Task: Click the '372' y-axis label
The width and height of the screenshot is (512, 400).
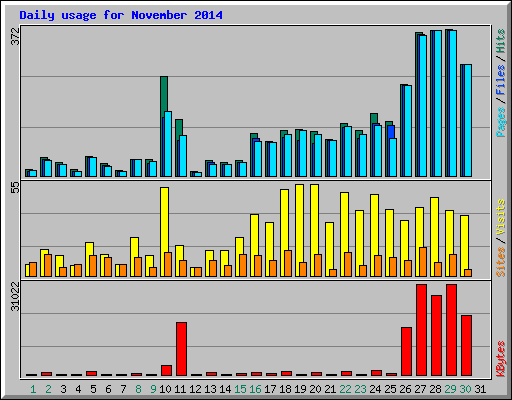Action: coord(15,37)
